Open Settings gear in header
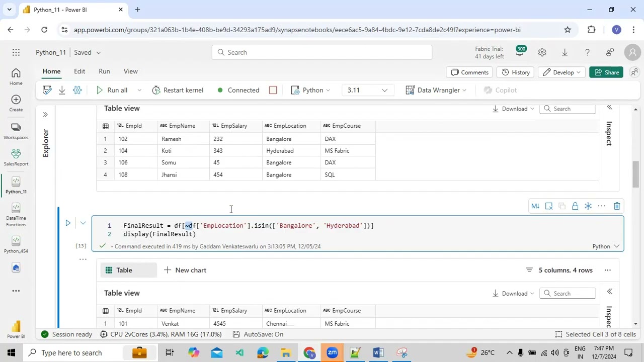 [542, 52]
